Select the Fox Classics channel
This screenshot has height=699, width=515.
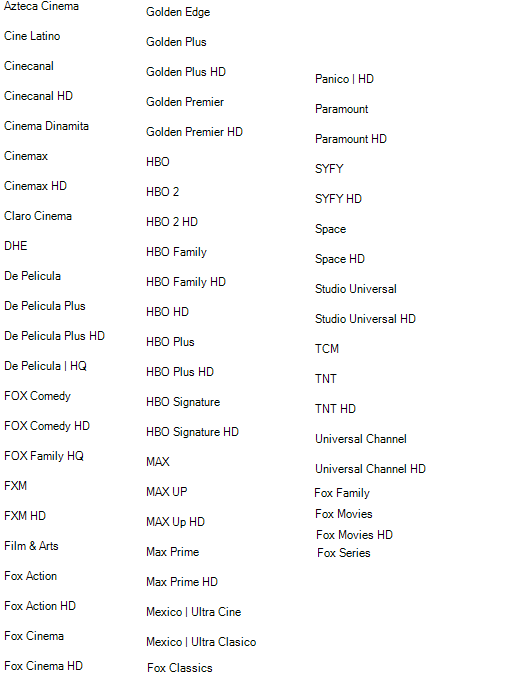pyautogui.click(x=180, y=668)
